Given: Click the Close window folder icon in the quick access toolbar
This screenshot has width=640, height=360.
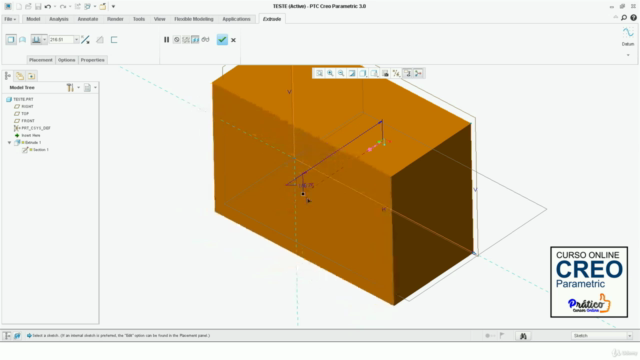Looking at the screenshot, I should [103, 7].
